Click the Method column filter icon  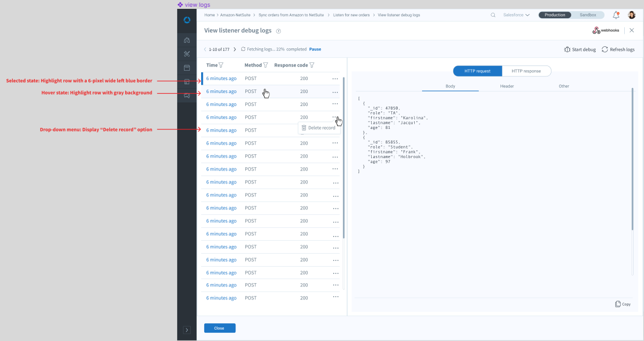pos(266,65)
